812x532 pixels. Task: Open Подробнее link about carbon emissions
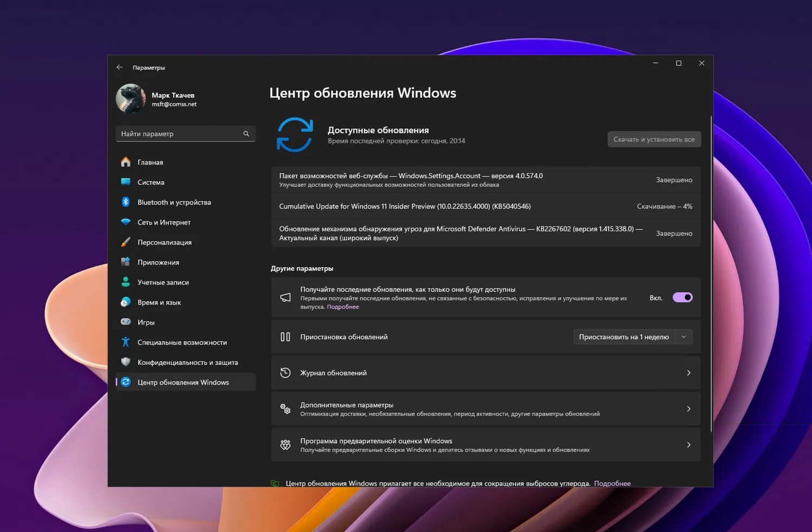click(x=612, y=483)
